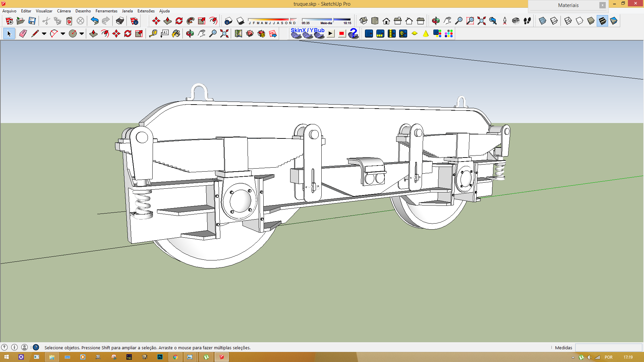The image size is (644, 362).
Task: Select the Line pencil tool
Action: coord(35,34)
